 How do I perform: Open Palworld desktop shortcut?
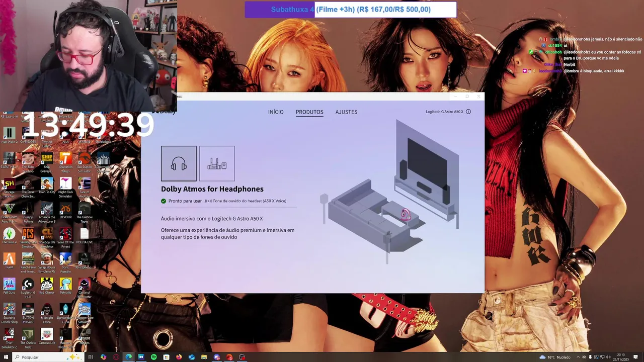click(x=65, y=287)
